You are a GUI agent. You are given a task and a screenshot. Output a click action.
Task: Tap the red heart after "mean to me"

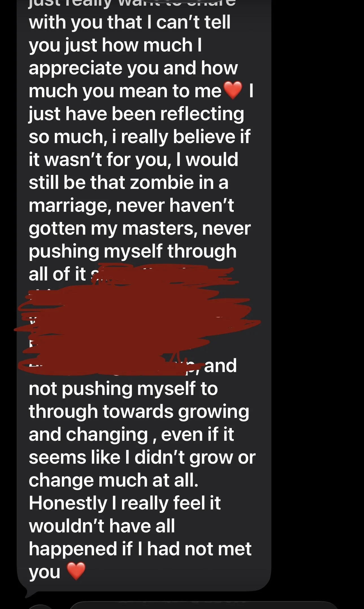233,90
